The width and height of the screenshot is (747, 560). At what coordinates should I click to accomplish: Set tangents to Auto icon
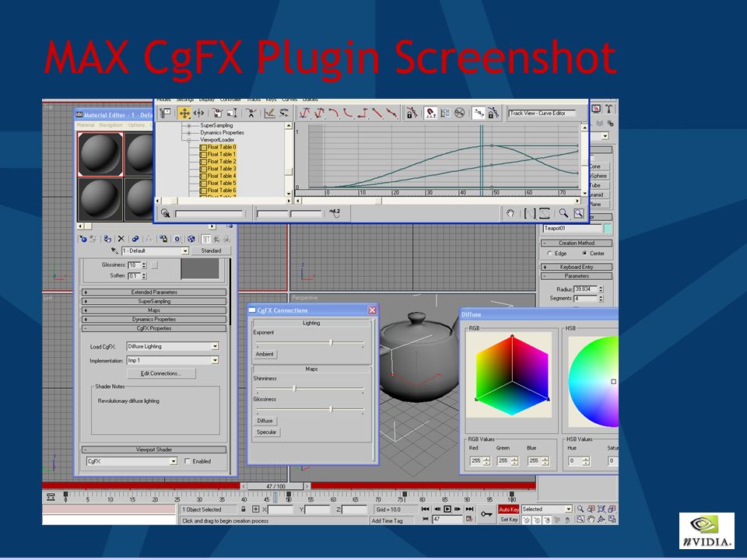click(304, 114)
